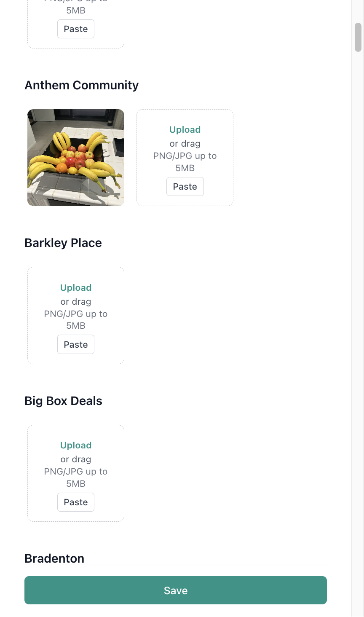Viewport: 364px width, 617px height.
Task: Click the Anthem Community section heading
Action: click(81, 85)
